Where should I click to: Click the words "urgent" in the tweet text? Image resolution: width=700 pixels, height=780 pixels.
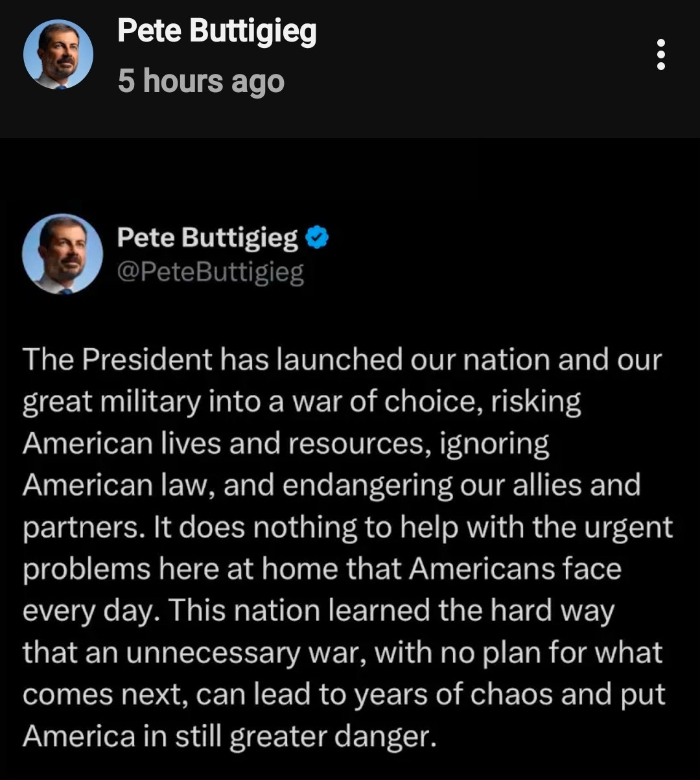627,528
